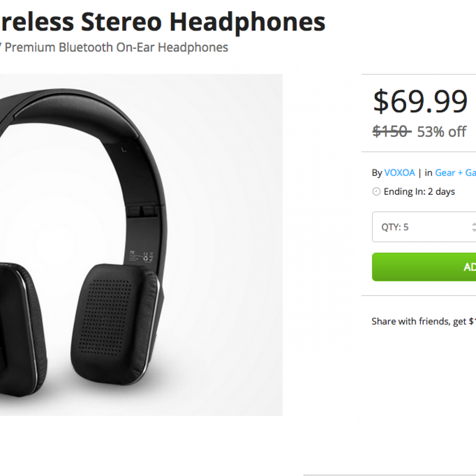Screen dimensions: 476x476
Task: Open the VOXOA brand link
Action: (x=399, y=173)
